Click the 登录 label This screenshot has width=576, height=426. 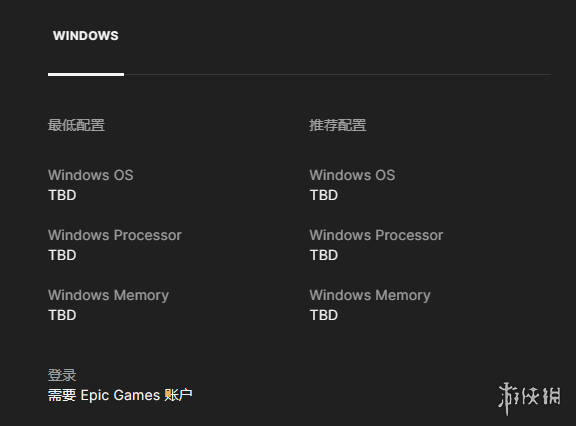62,375
